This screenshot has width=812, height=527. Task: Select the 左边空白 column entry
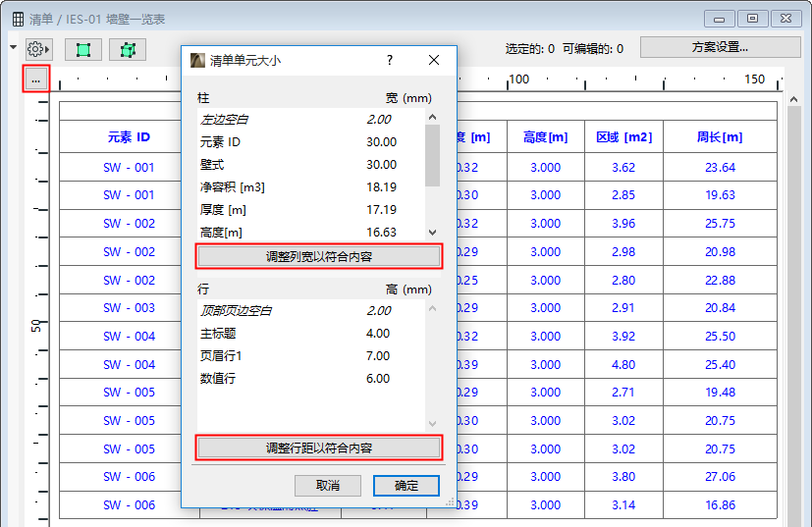pos(311,120)
